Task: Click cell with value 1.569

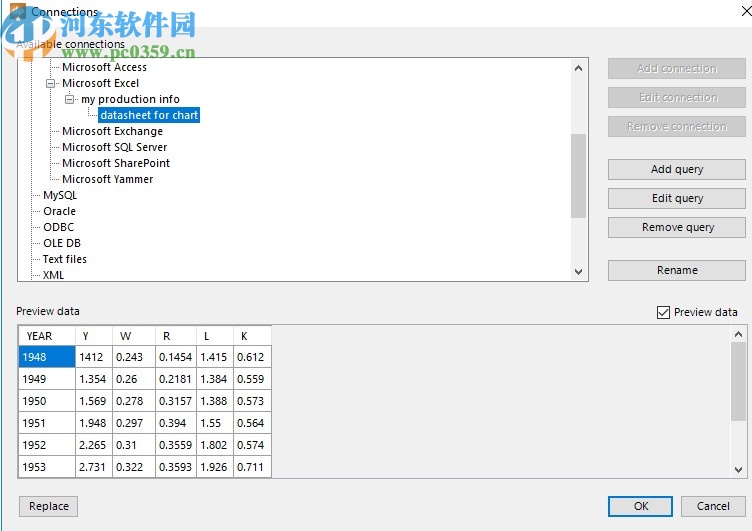Action: (94, 401)
